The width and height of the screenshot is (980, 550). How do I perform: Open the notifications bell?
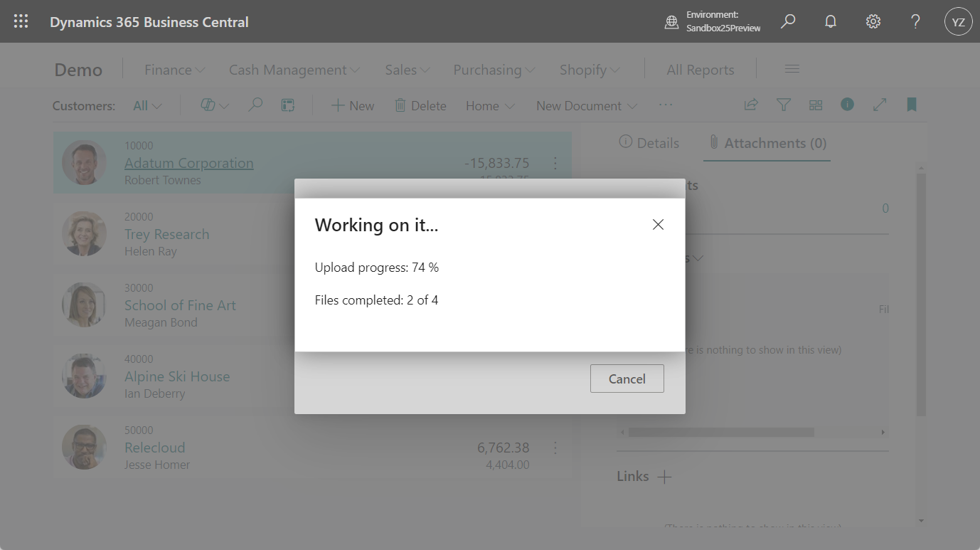(830, 21)
